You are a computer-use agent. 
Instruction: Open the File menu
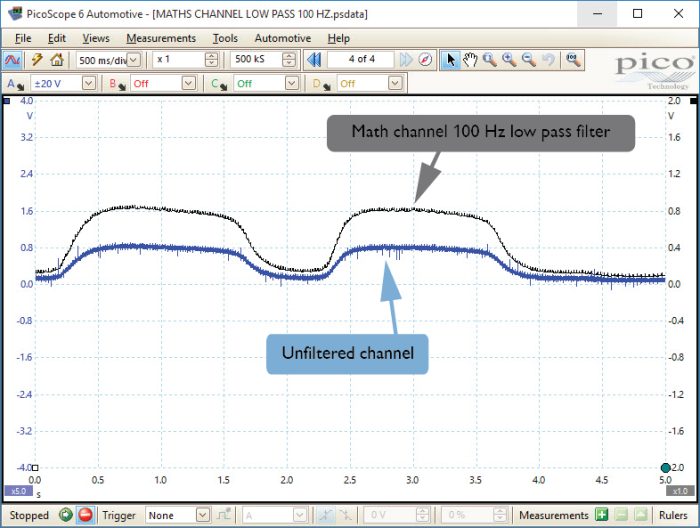(23, 38)
